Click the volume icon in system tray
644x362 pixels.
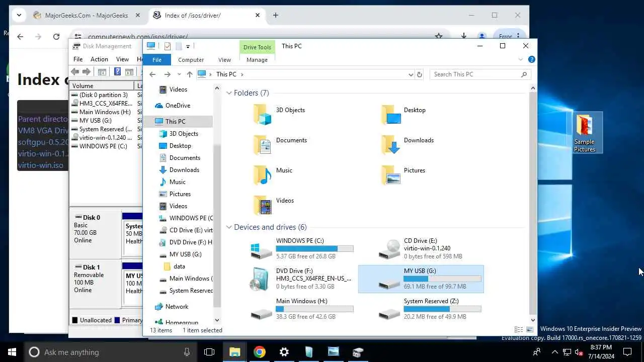pyautogui.click(x=579, y=352)
